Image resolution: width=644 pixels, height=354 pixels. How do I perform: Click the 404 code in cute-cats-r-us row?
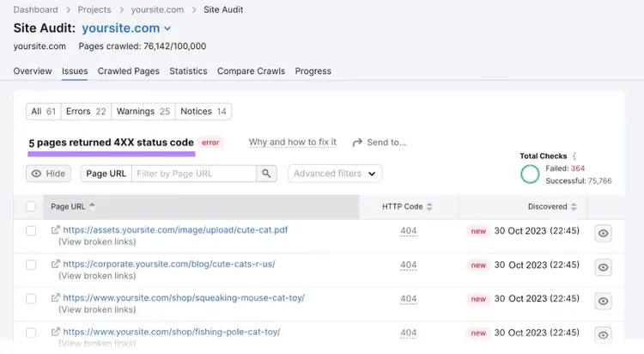click(408, 265)
